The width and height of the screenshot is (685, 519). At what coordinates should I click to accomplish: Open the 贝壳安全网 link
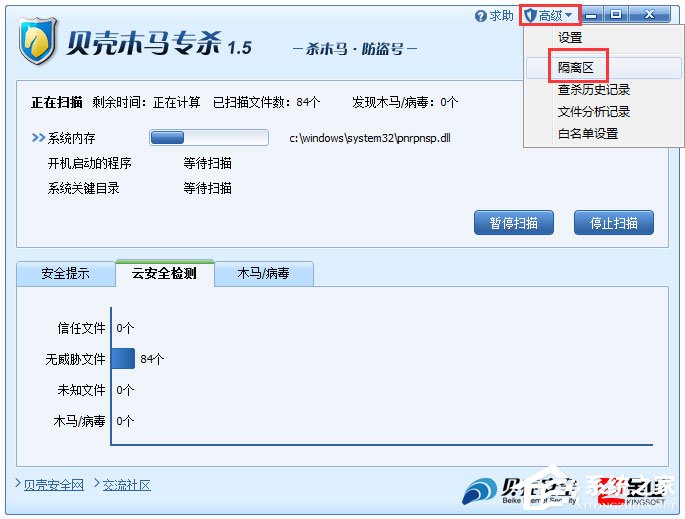(x=53, y=485)
